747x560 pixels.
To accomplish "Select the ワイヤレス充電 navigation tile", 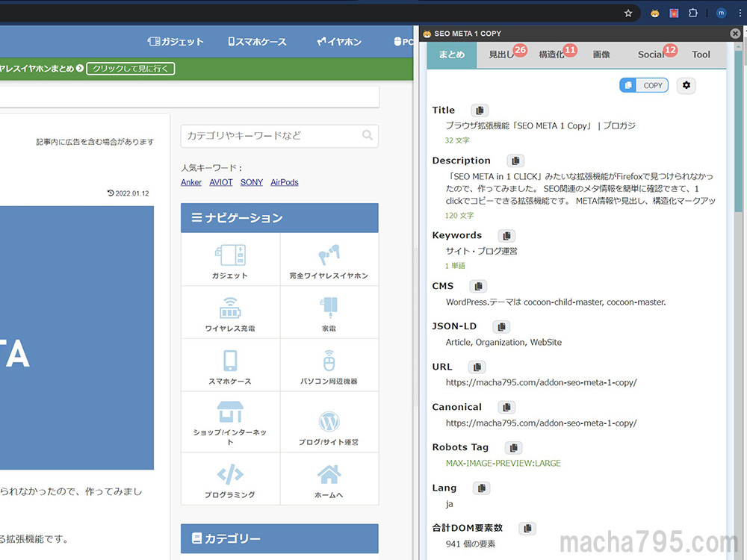I will (230, 312).
